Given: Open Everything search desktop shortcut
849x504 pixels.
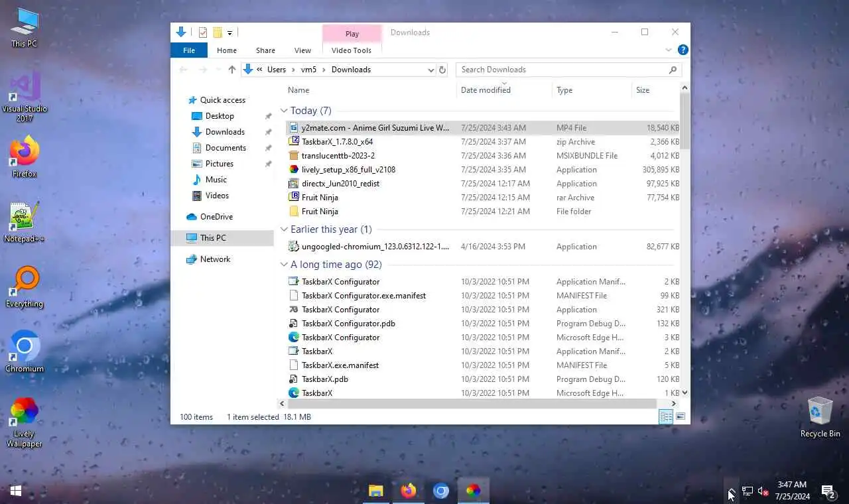Looking at the screenshot, I should 25,287.
